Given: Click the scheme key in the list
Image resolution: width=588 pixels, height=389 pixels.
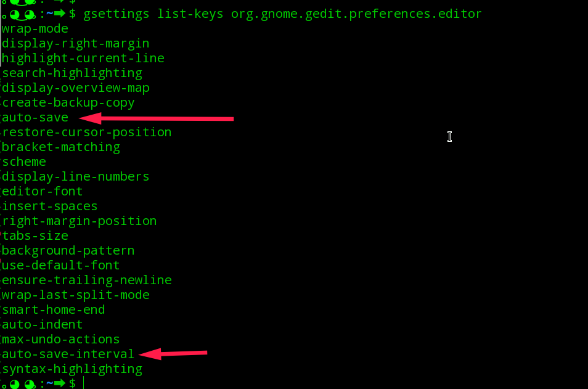Looking at the screenshot, I should (24, 162).
